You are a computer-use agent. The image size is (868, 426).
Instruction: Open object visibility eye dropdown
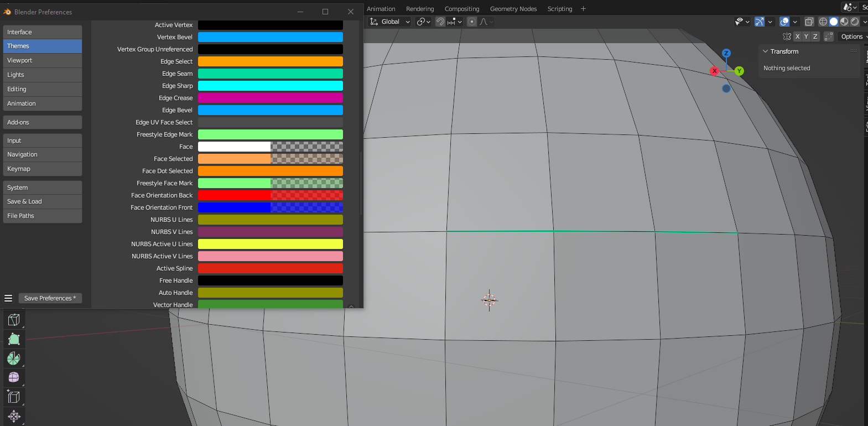(742, 22)
